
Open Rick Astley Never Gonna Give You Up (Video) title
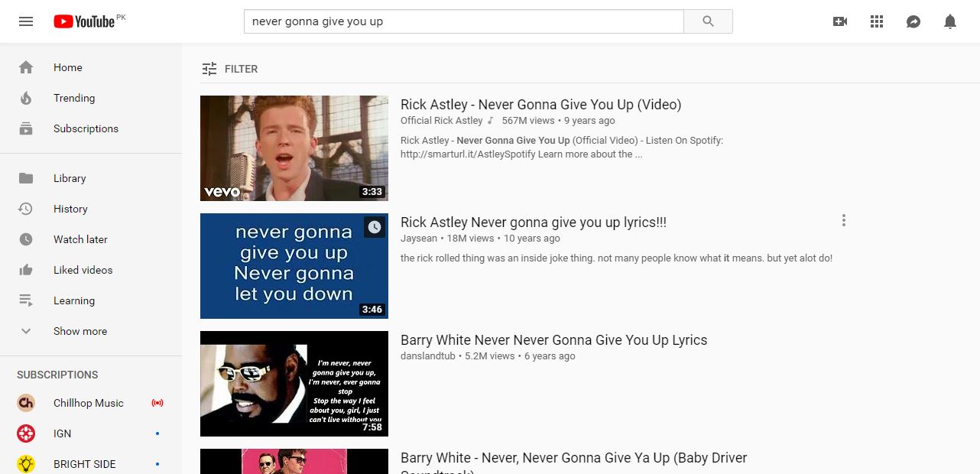tap(540, 105)
